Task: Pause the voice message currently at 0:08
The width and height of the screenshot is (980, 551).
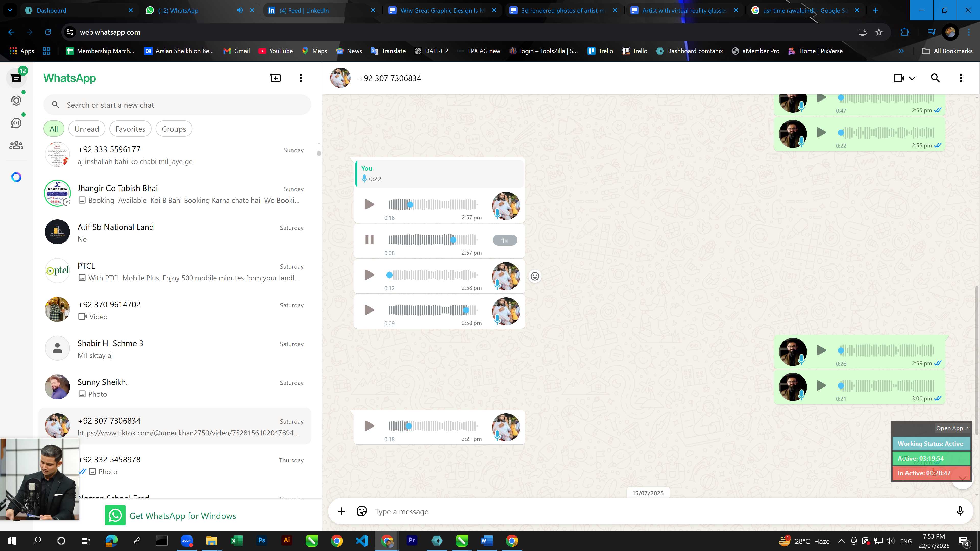Action: (369, 240)
